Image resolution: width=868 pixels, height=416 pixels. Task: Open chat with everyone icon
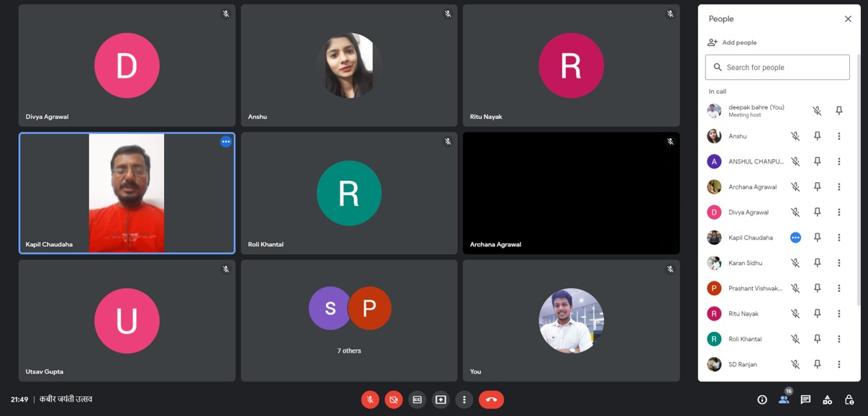pos(805,400)
